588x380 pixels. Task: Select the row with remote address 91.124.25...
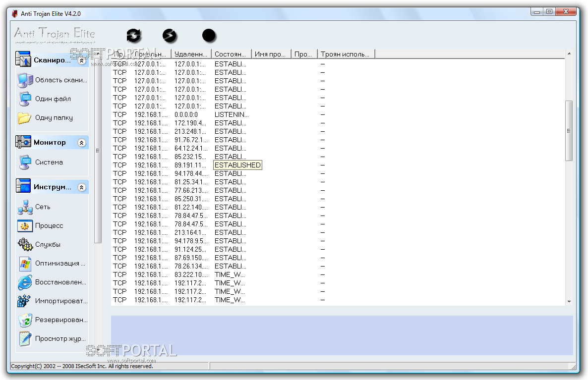[x=338, y=250]
